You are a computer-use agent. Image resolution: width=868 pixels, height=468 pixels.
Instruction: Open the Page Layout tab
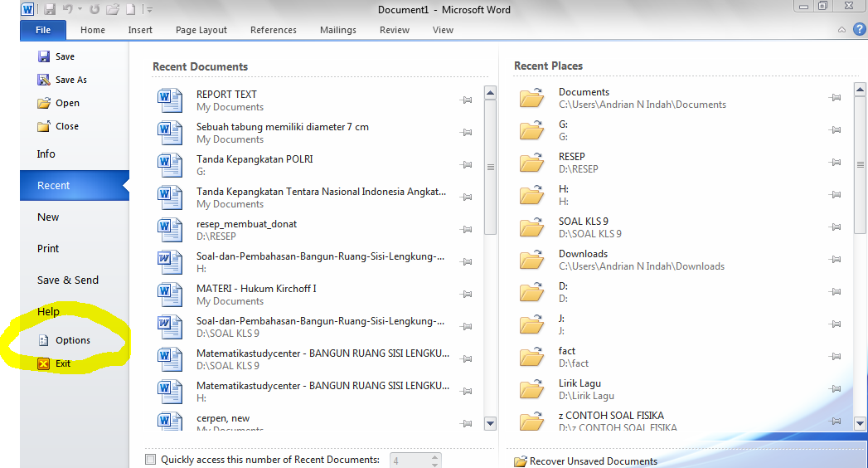[x=201, y=30]
